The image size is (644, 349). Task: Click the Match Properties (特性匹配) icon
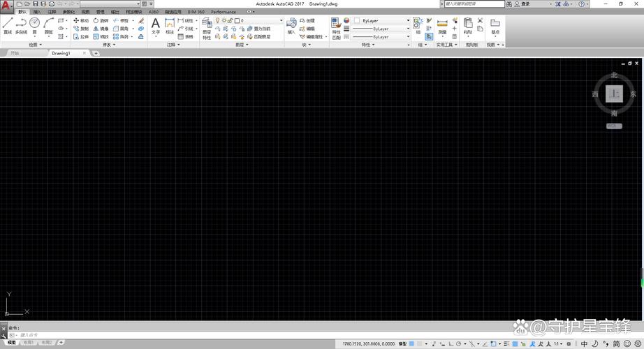coord(336,28)
